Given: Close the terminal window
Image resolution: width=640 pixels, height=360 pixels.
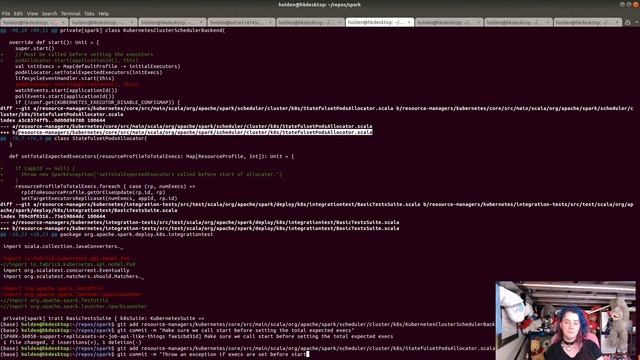Looking at the screenshot, I should (x=636, y=4).
